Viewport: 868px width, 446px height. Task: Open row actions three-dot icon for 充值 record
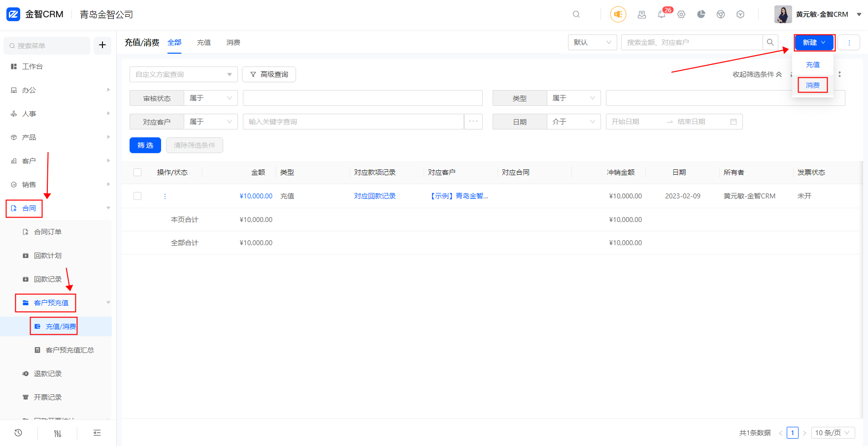[x=165, y=196]
